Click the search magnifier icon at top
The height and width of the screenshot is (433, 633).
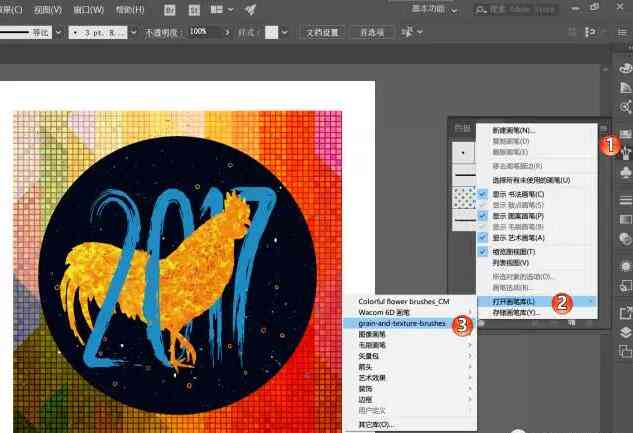point(482,10)
